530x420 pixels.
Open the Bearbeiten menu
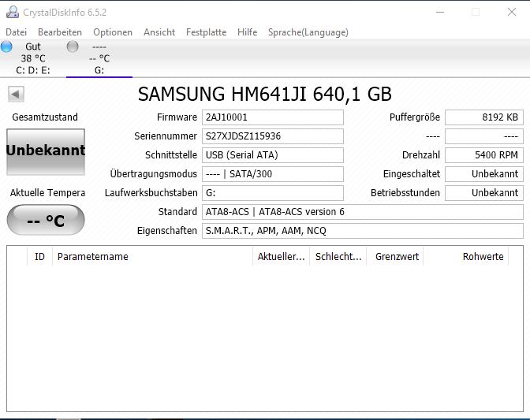60,32
